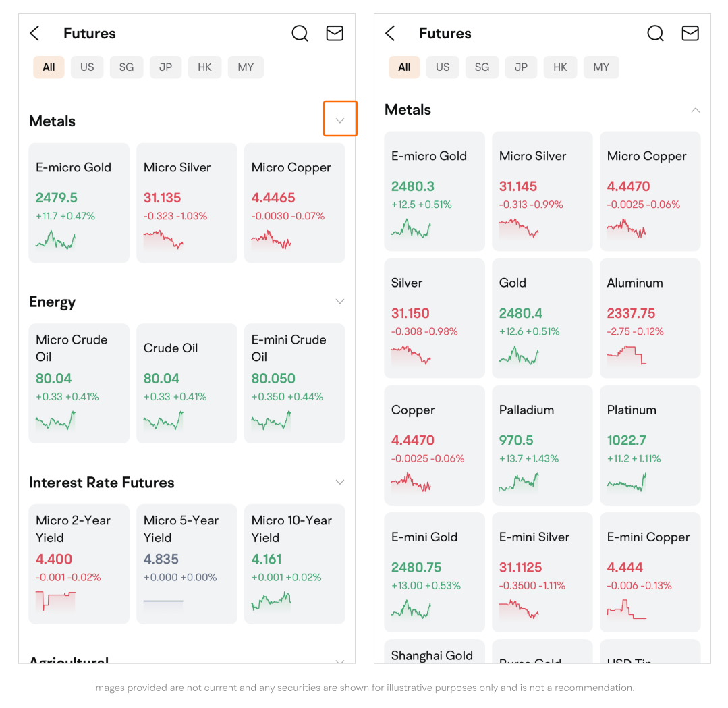The height and width of the screenshot is (708, 728).
Task: Expand the Interest Rate Futures section
Action: (340, 482)
